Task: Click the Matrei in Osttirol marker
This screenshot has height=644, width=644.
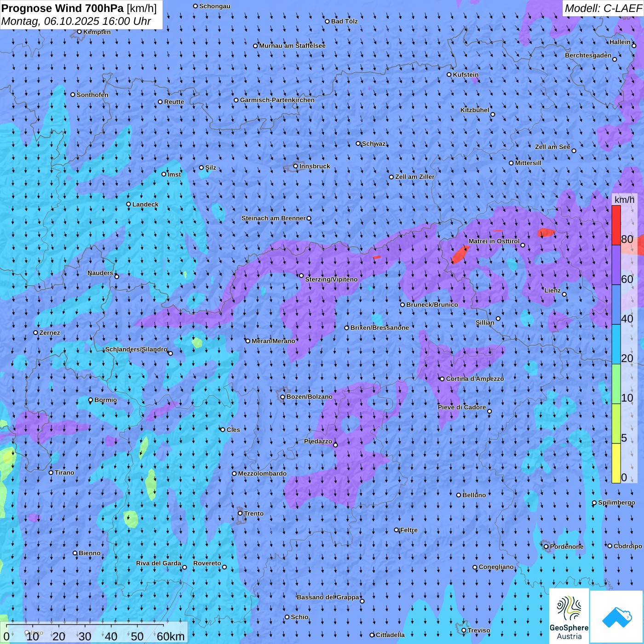Action: point(523,245)
